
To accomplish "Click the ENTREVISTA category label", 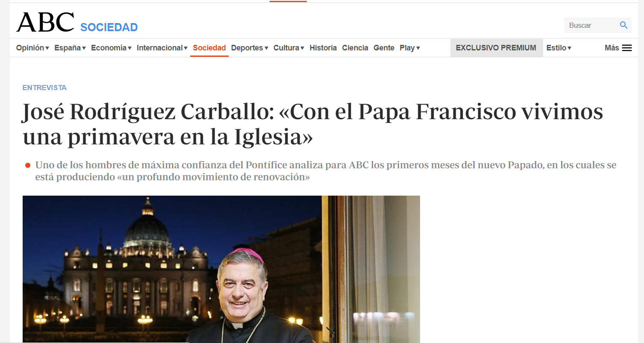I will (44, 88).
